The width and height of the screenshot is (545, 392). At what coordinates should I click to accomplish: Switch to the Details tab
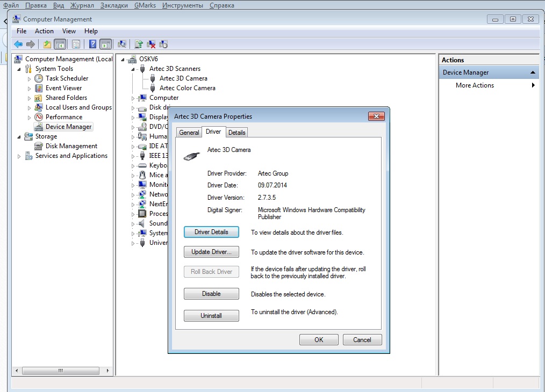click(236, 132)
